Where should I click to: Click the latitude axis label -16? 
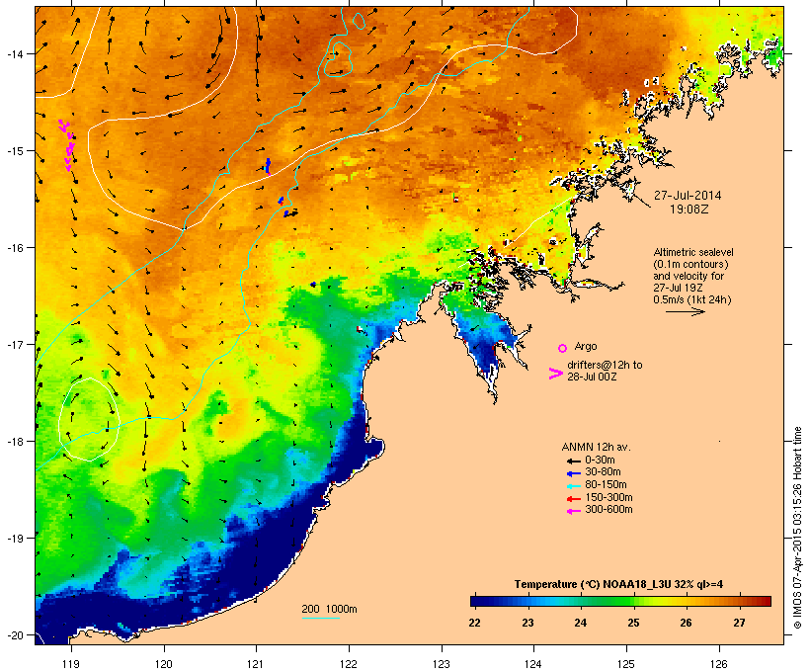click(14, 248)
